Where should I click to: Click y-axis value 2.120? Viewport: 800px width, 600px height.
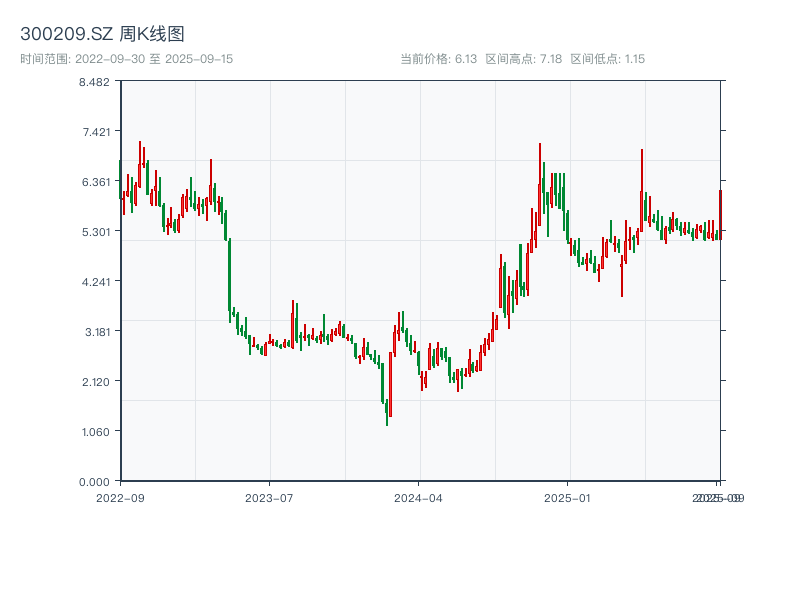[96, 382]
